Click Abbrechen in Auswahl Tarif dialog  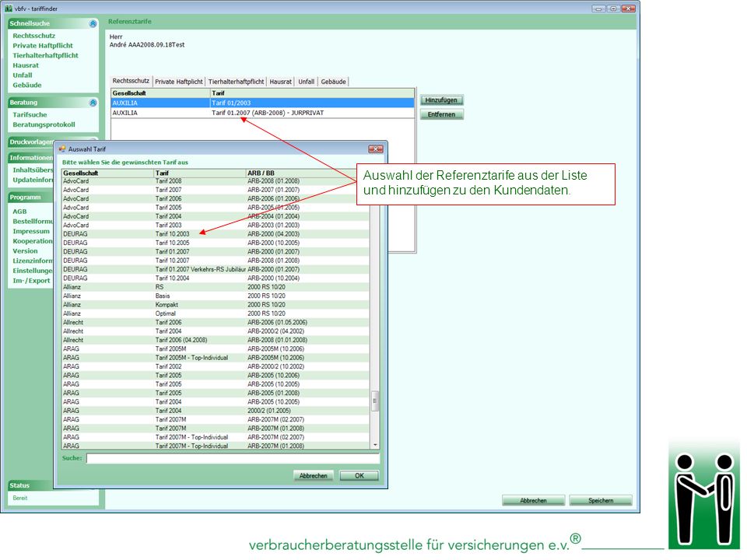[314, 476]
